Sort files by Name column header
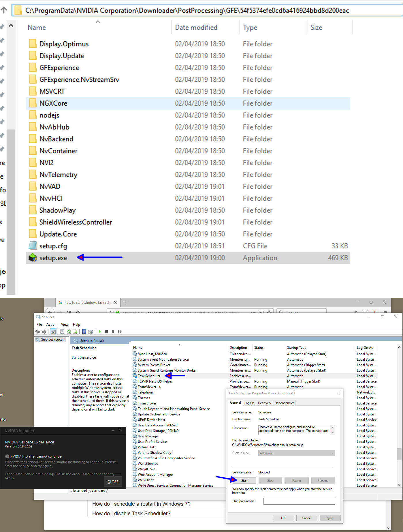403x532 pixels. (37, 27)
